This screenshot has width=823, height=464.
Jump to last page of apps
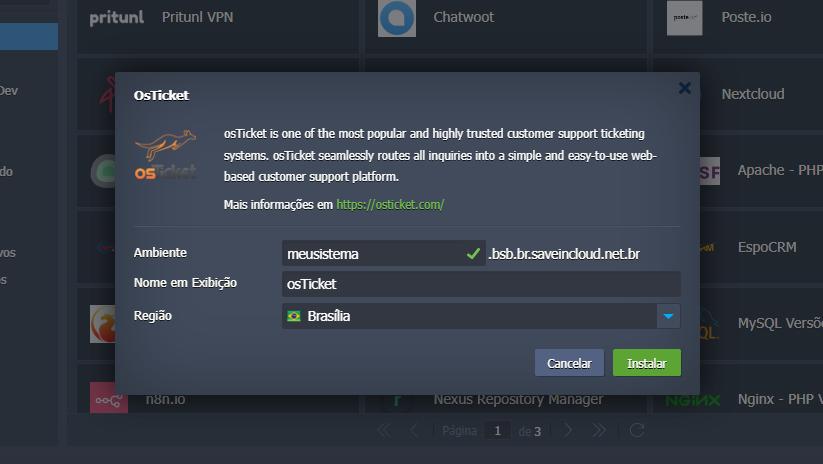pos(599,431)
